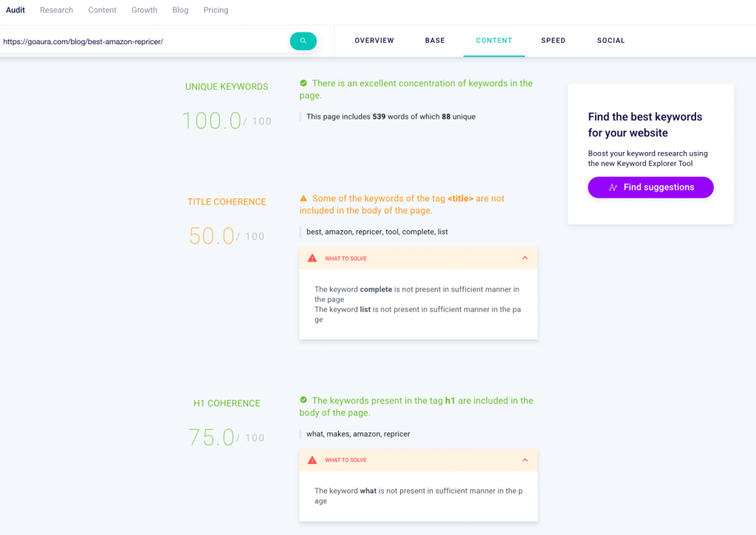Collapse the H1 Coherence What to Solve panel
Screen dimensions: 756x535
pos(525,460)
